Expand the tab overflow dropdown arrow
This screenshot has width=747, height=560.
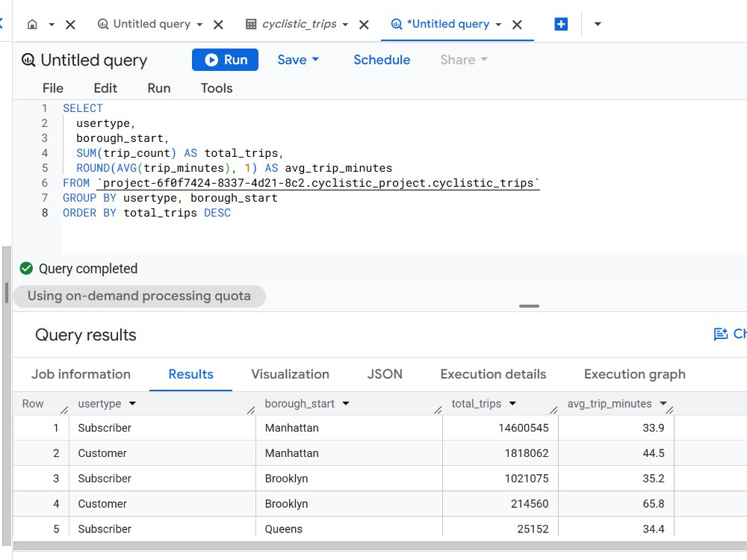(598, 24)
